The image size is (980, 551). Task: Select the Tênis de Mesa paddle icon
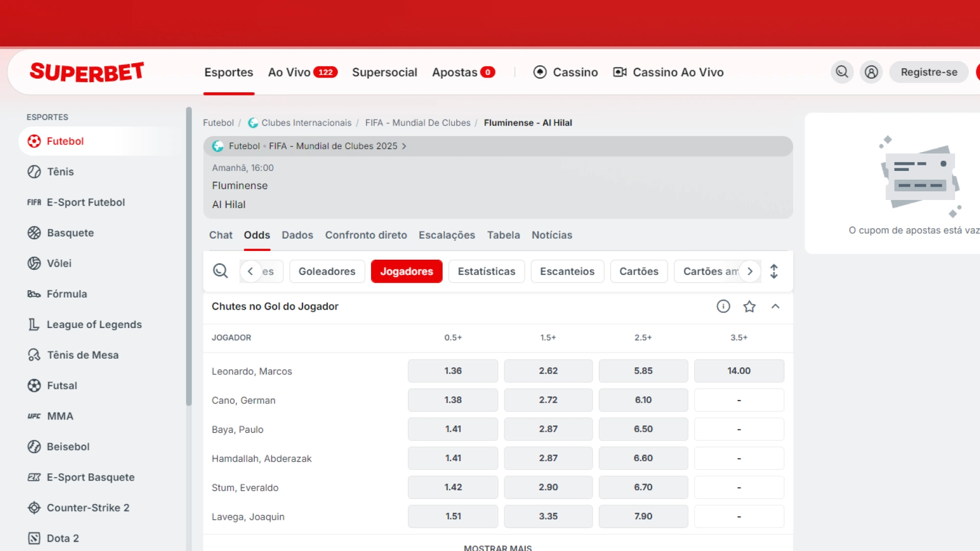point(34,355)
